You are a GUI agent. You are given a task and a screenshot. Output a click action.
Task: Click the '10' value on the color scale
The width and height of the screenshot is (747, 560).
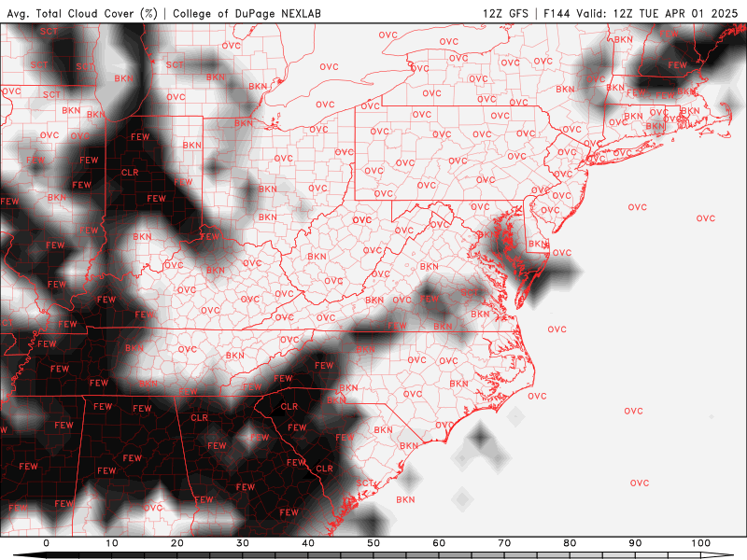click(x=111, y=543)
